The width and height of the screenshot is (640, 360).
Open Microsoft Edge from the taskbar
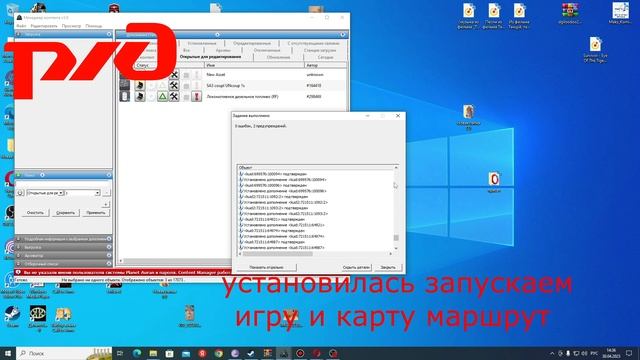pos(137,353)
